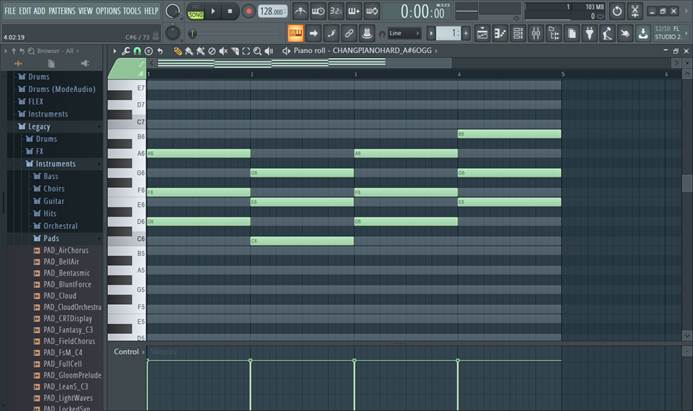Open the Mixer icon

tap(536, 33)
